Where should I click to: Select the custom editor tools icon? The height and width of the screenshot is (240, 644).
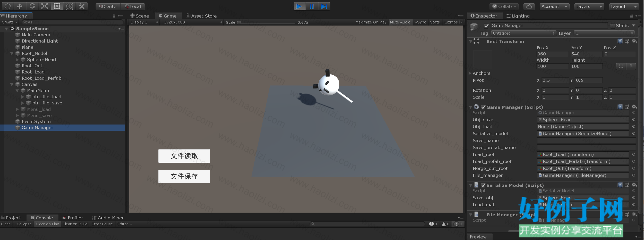tap(82, 6)
